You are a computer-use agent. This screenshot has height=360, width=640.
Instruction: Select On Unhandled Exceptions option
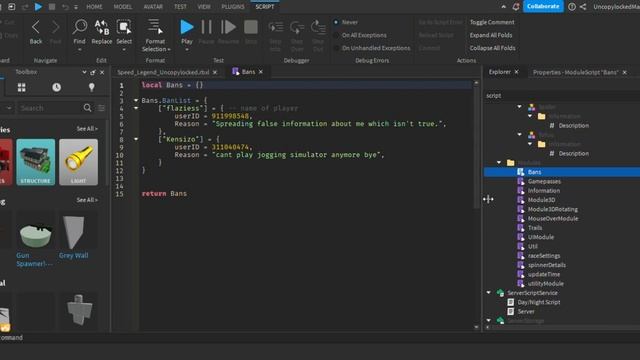(336, 48)
